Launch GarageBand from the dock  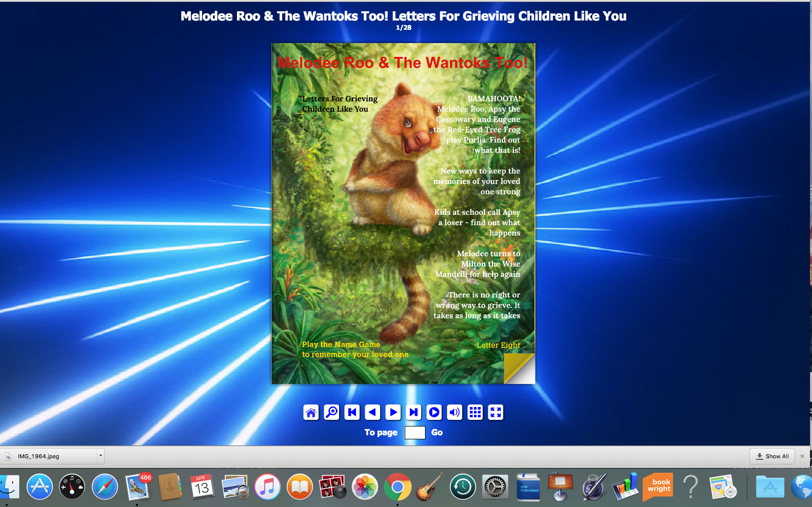(x=430, y=486)
